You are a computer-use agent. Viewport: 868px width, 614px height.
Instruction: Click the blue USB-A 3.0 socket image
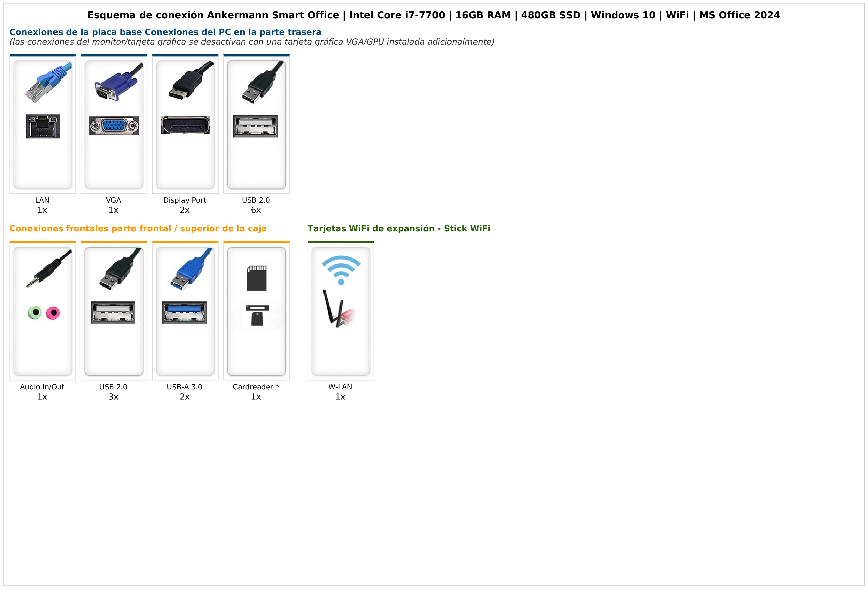(x=184, y=313)
